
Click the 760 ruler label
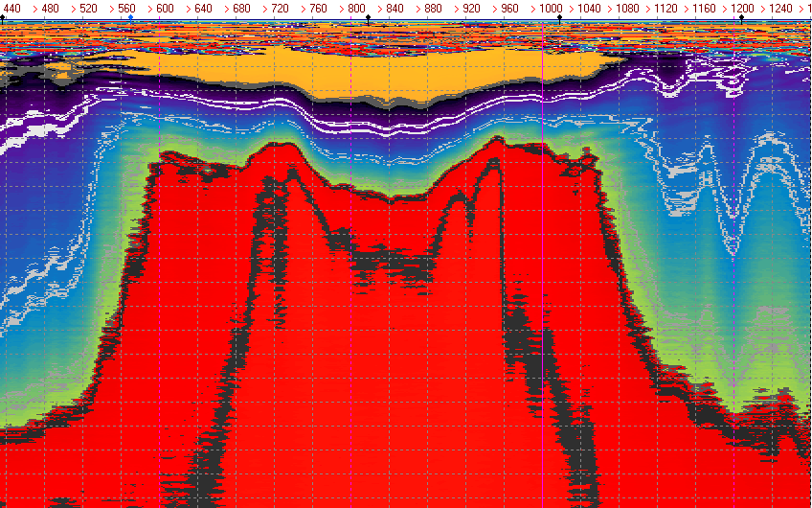318,8
